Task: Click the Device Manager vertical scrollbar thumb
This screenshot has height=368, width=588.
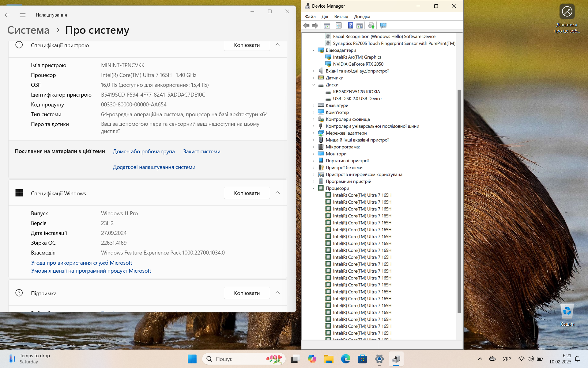Action: 459,201
